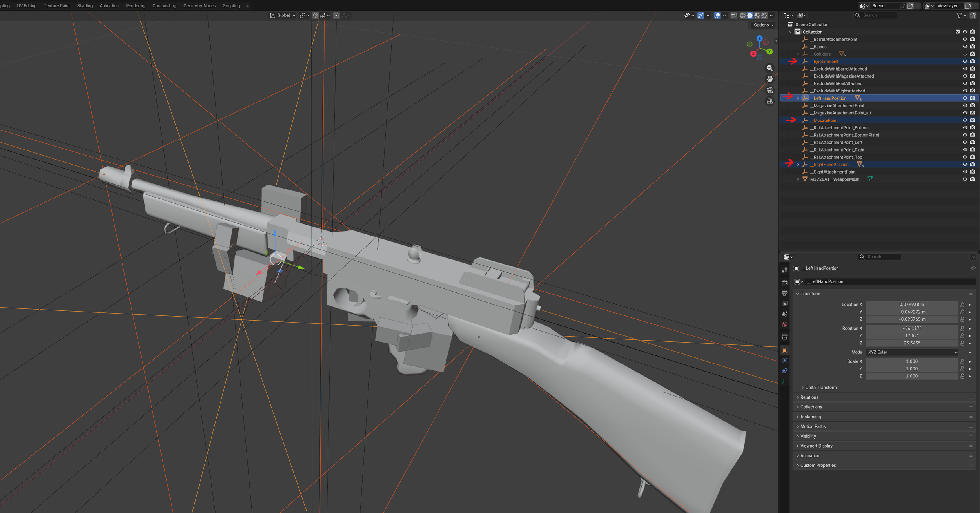Open the World properties tab
The width and height of the screenshot is (980, 513).
pyautogui.click(x=784, y=324)
